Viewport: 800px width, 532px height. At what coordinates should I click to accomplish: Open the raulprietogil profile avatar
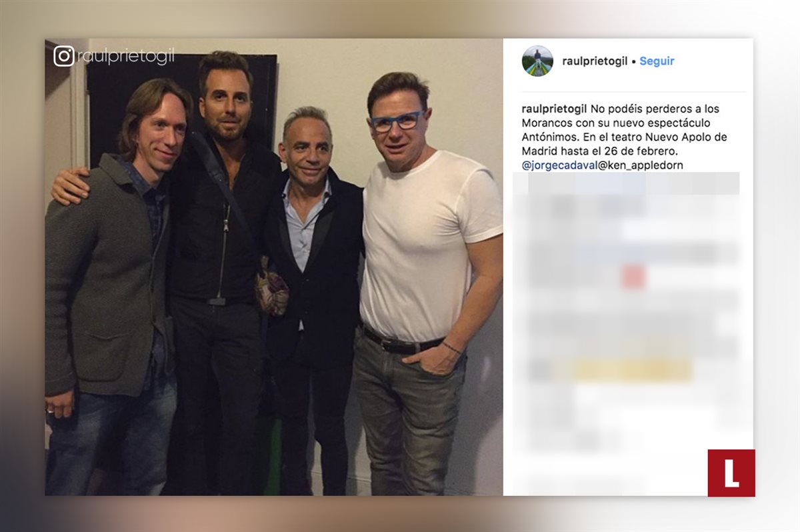[x=537, y=61]
